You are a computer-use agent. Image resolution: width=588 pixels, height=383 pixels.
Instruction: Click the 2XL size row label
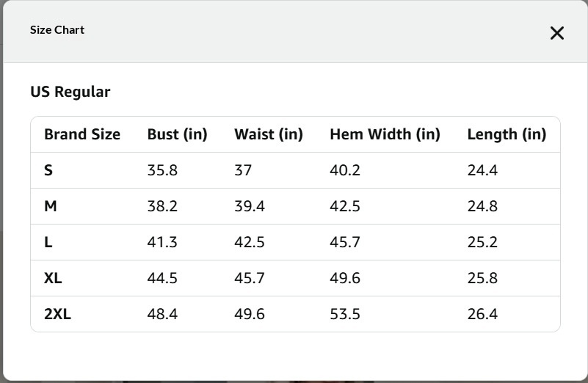[57, 314]
